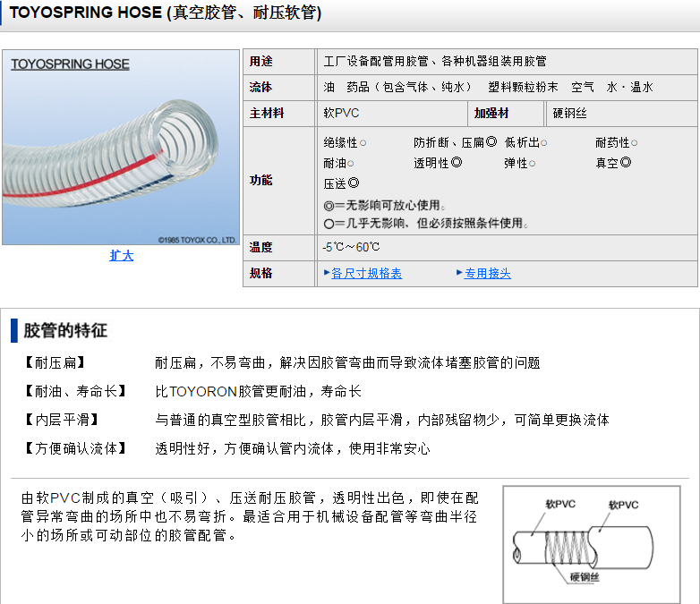Click the arrow icon before 各尺寸规格表
Viewport: 700px width, 604px height.
click(327, 272)
